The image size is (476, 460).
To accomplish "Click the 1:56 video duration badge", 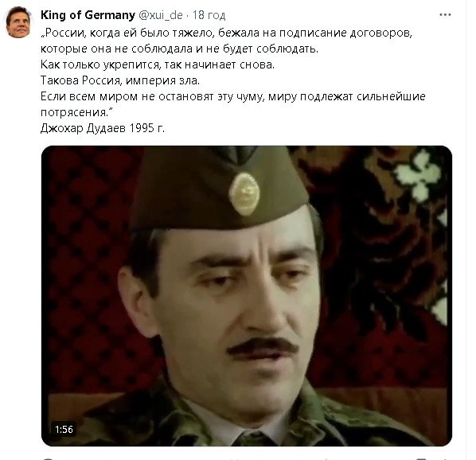I will [64, 429].
